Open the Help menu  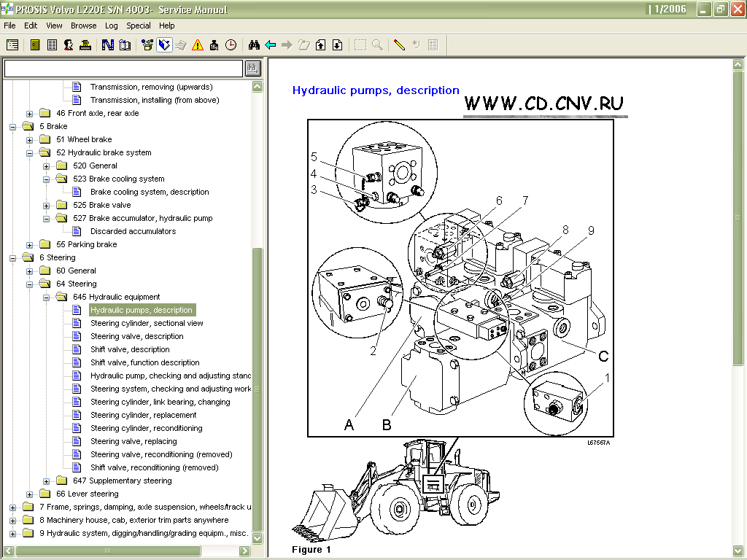click(x=167, y=26)
